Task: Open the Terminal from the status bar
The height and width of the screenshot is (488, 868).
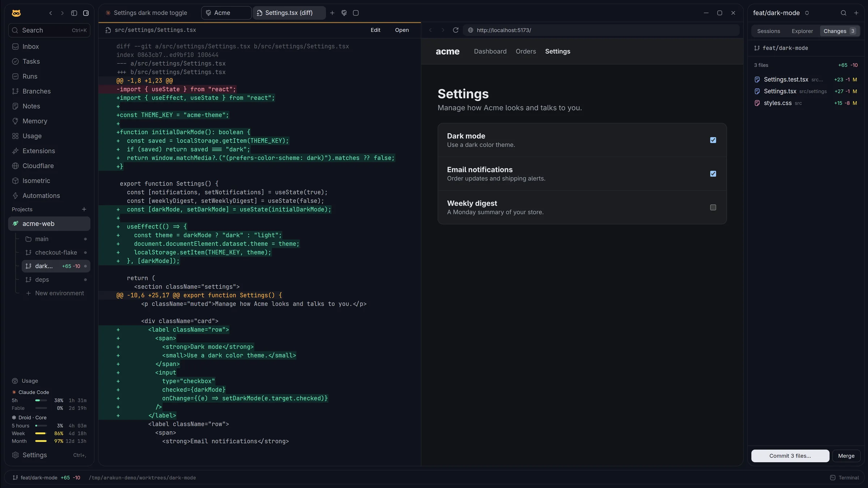Action: point(844,478)
